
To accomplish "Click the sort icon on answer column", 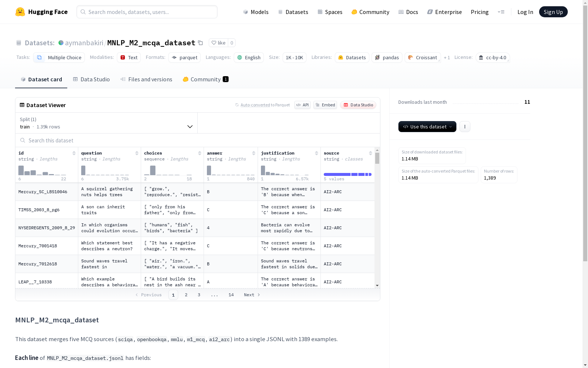I will (x=254, y=153).
